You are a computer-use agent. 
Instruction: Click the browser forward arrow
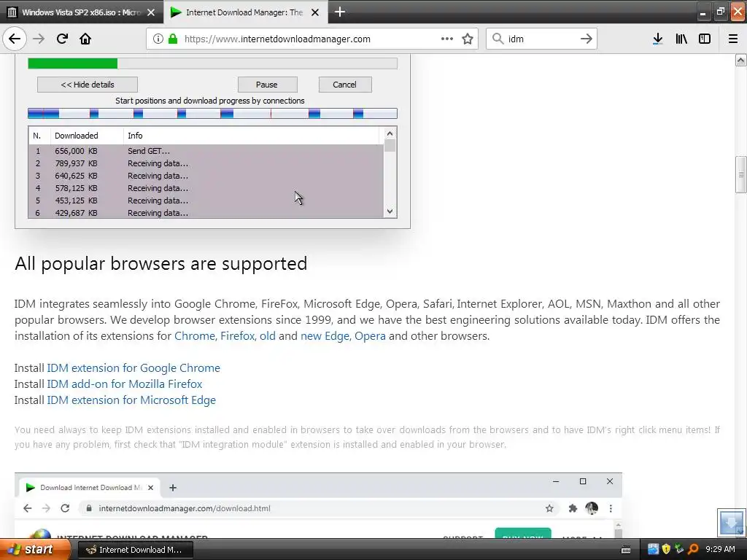tap(39, 39)
